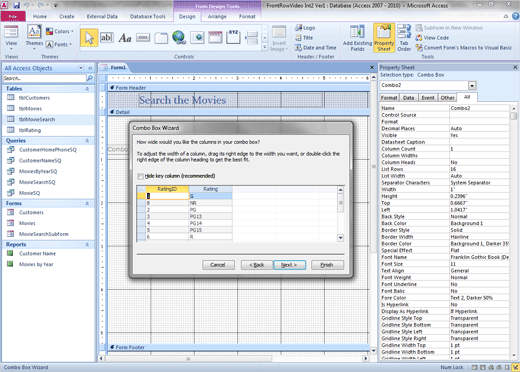This screenshot has width=520, height=372.
Task: Open the Insert Image button
Action: click(x=279, y=39)
